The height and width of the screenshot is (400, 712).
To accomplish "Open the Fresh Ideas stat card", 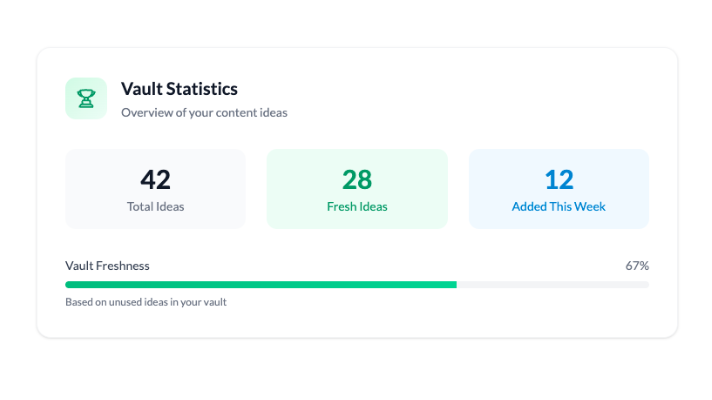I will 357,189.
